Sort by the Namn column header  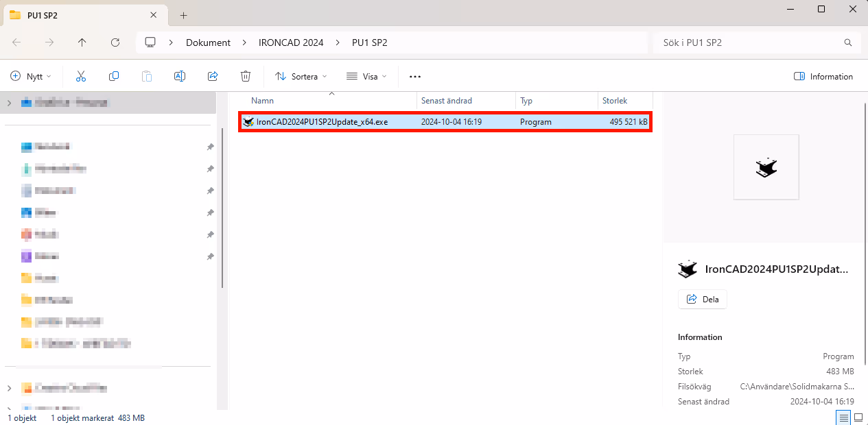pyautogui.click(x=262, y=101)
